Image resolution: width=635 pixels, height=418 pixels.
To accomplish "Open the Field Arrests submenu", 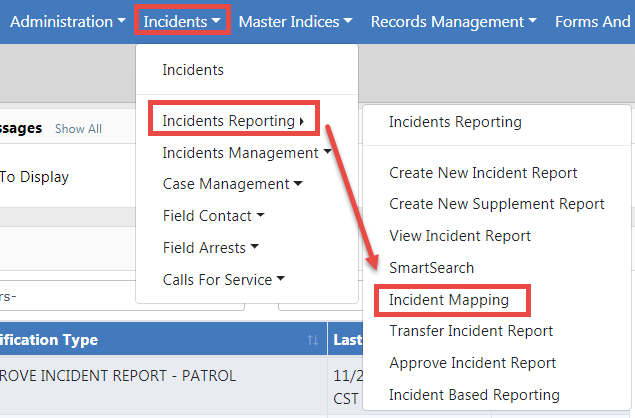I will (210, 247).
